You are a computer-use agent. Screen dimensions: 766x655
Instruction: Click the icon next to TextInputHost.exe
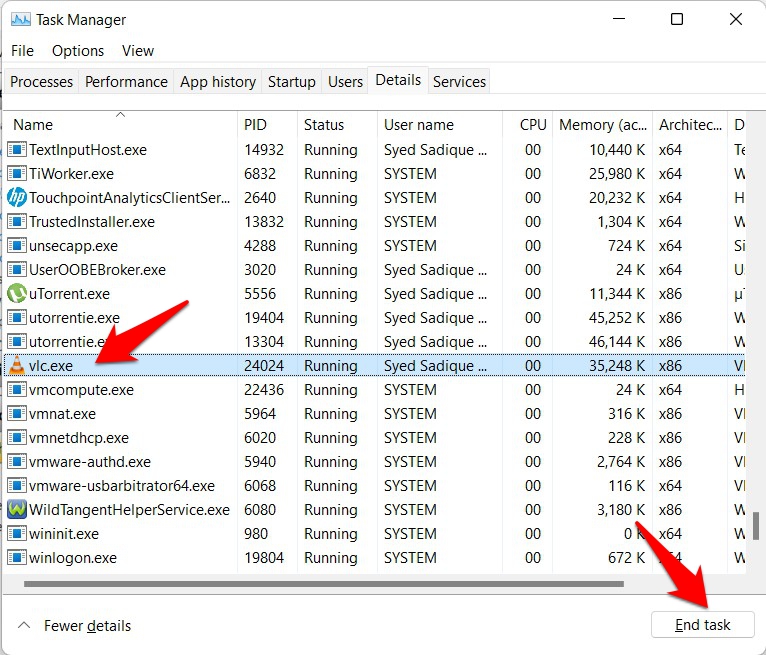tap(16, 150)
